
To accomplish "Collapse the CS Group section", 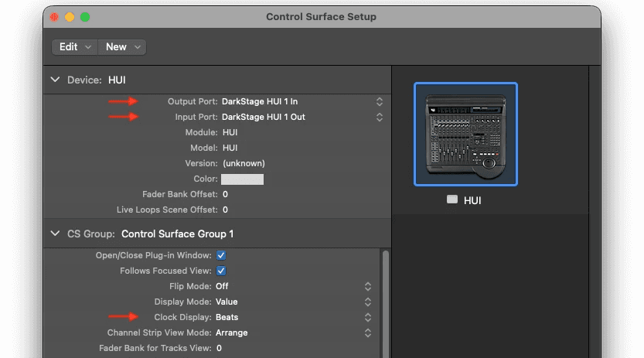I will click(55, 234).
